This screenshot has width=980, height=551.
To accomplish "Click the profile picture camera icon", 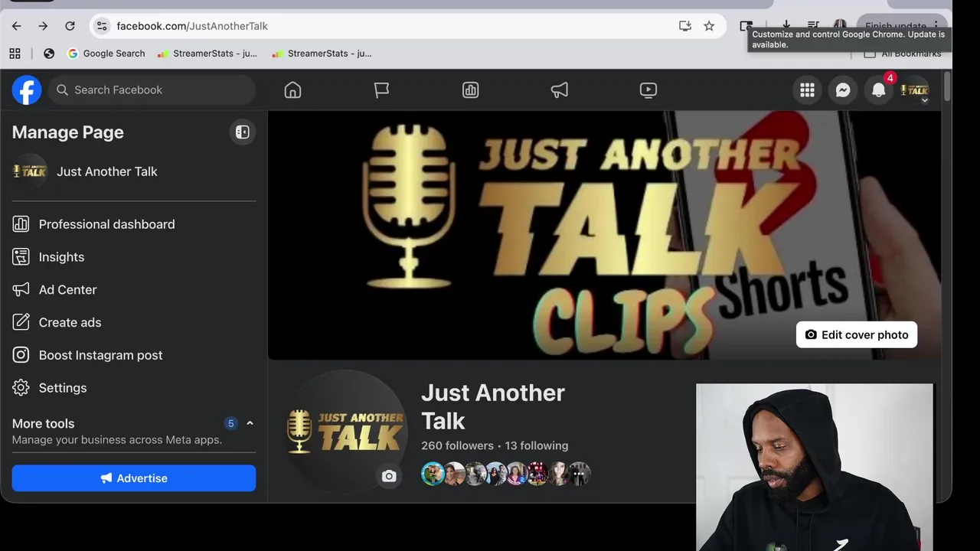I will pos(389,476).
